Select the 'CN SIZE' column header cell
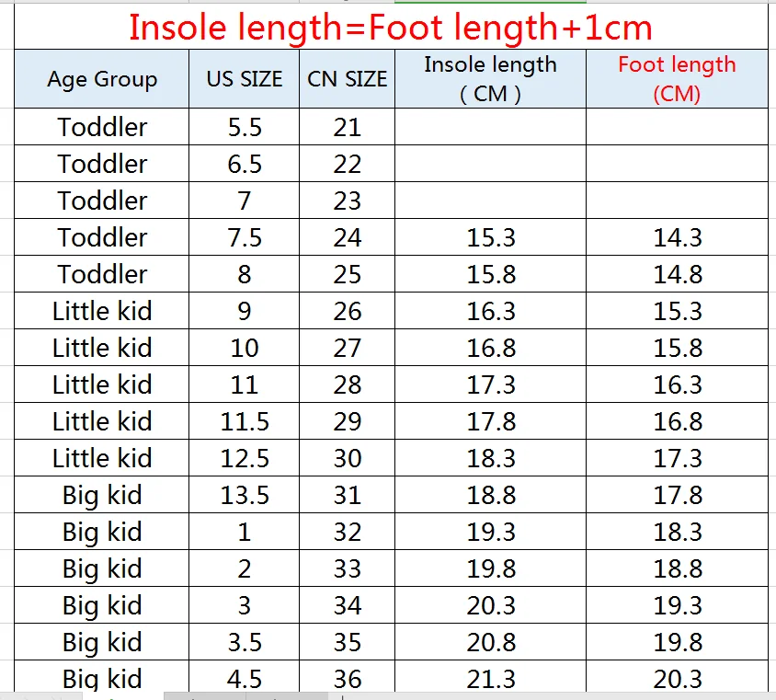This screenshot has height=700, width=776. pyautogui.click(x=347, y=79)
